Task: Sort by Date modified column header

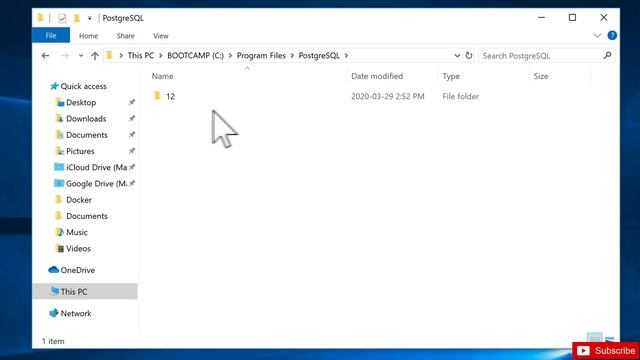Action: (377, 76)
